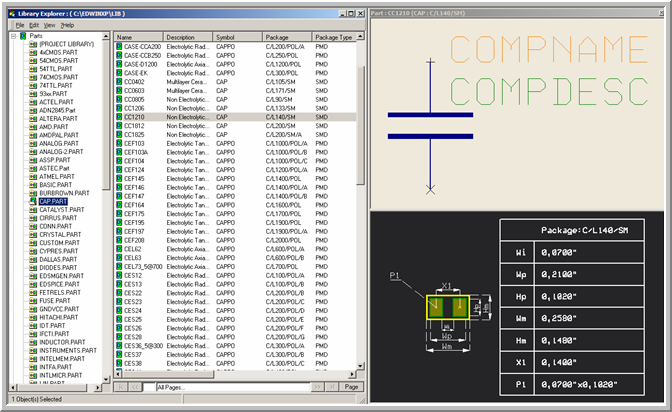Click the All Pages input field
Viewport: 672px width, 412px height.
pyautogui.click(x=232, y=387)
